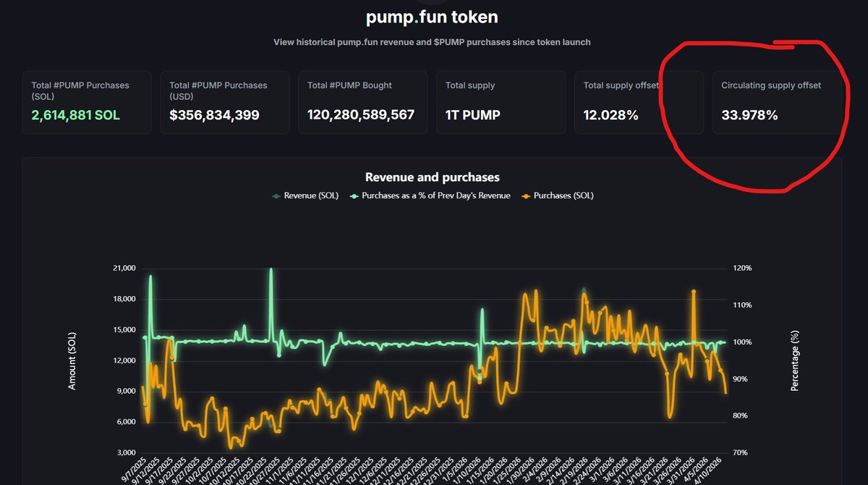Click the Amount (SOL) axis title
The height and width of the screenshot is (485, 868).
tap(72, 360)
